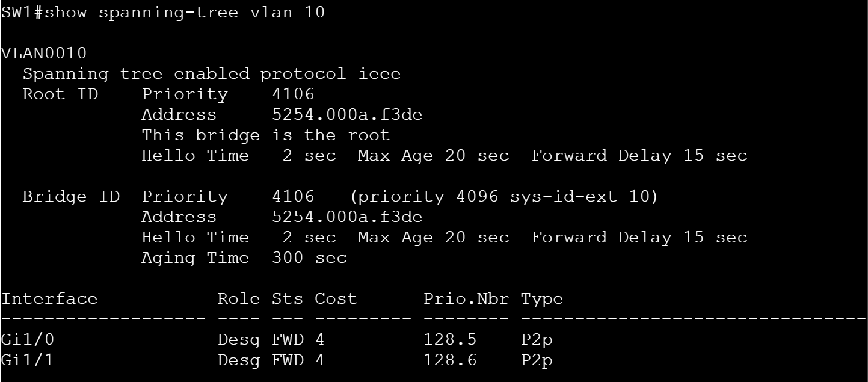Image resolution: width=868 pixels, height=382 pixels.
Task: Click the Root ID MAC address 5254.000a.f3de
Action: click(x=347, y=115)
